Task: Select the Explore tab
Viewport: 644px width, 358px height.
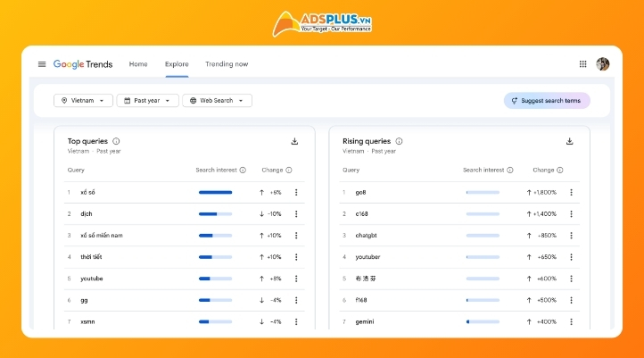Action: coord(177,64)
